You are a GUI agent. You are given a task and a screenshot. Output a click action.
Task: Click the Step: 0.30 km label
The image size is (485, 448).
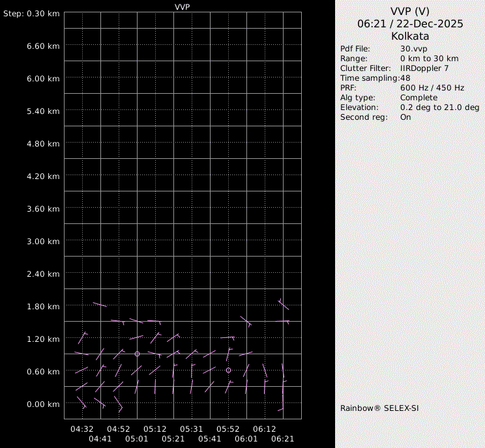(31, 14)
